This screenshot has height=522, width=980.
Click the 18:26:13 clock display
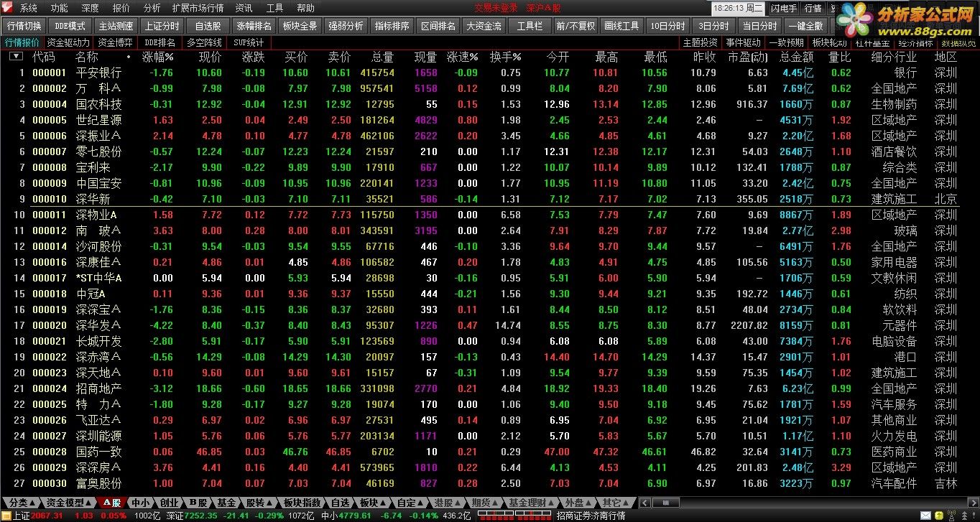738,9
